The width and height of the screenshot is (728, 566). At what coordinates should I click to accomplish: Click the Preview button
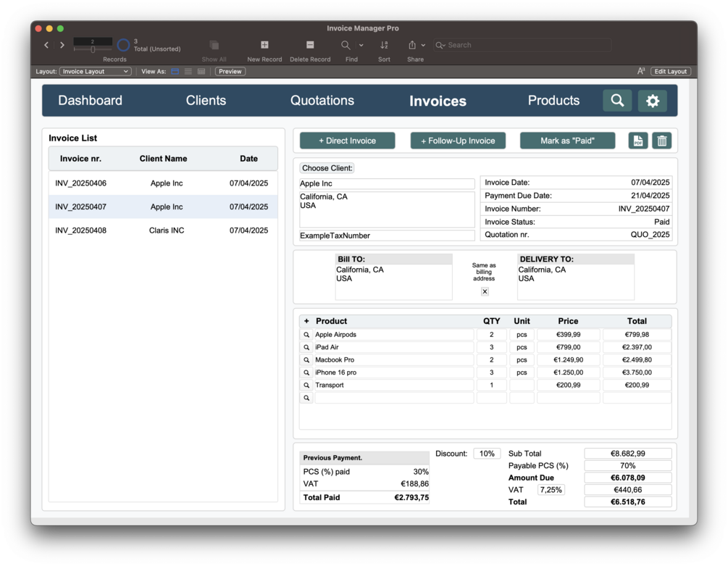point(230,72)
